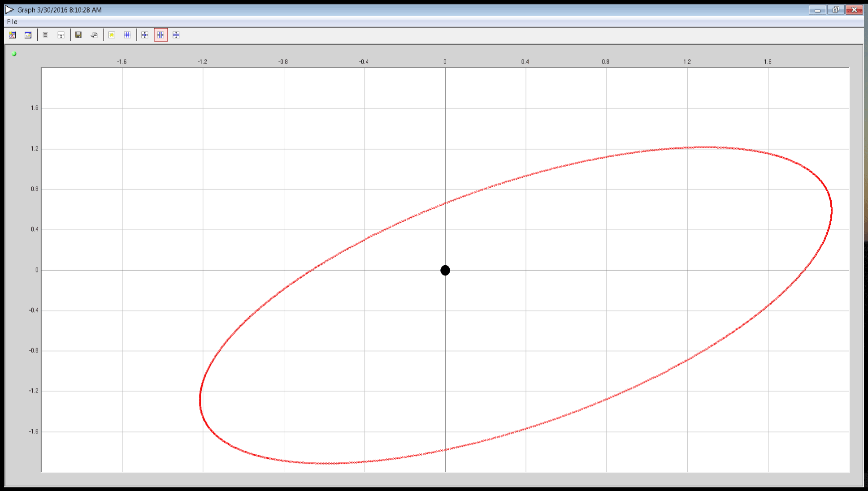Select the graph properties icon
868x491 pixels.
tap(13, 35)
